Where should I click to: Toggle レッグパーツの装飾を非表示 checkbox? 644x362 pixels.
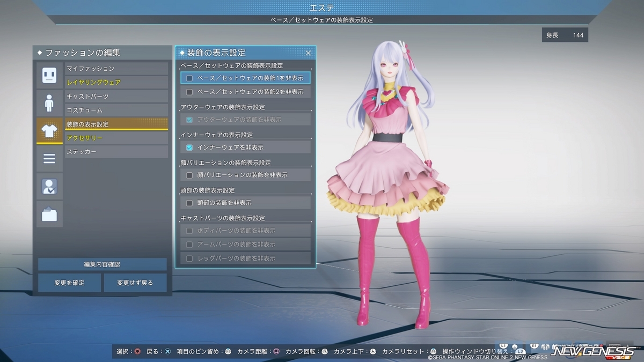point(189,258)
